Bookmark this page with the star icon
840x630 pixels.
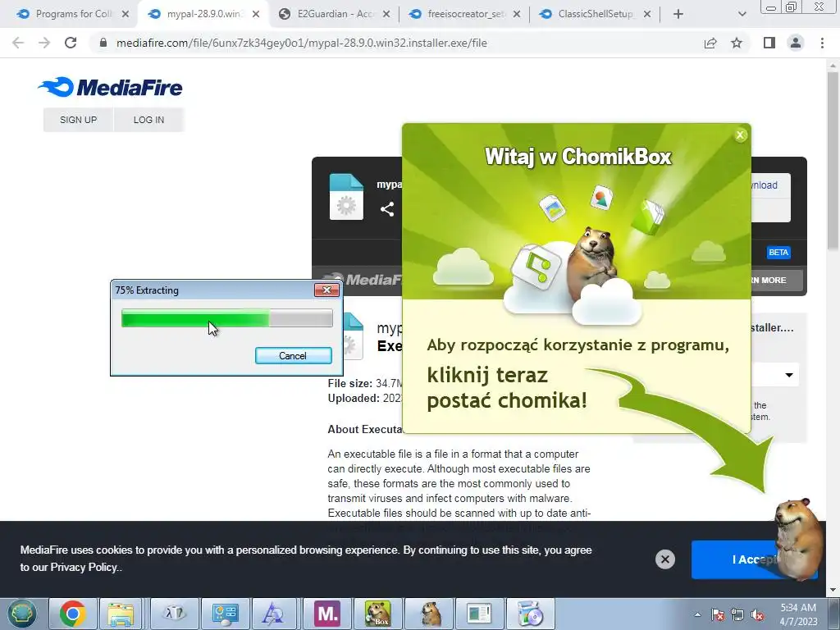(737, 43)
